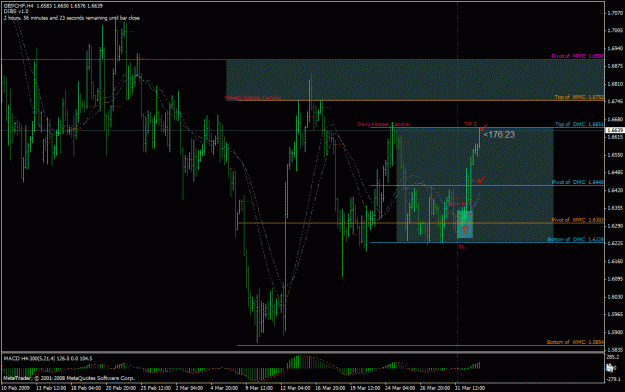Click the 1.7070 price axis value

(x=615, y=13)
